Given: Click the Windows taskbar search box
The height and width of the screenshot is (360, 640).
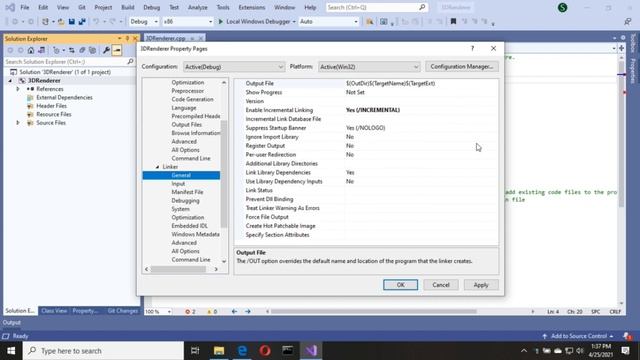Looking at the screenshot, I should point(103,351).
